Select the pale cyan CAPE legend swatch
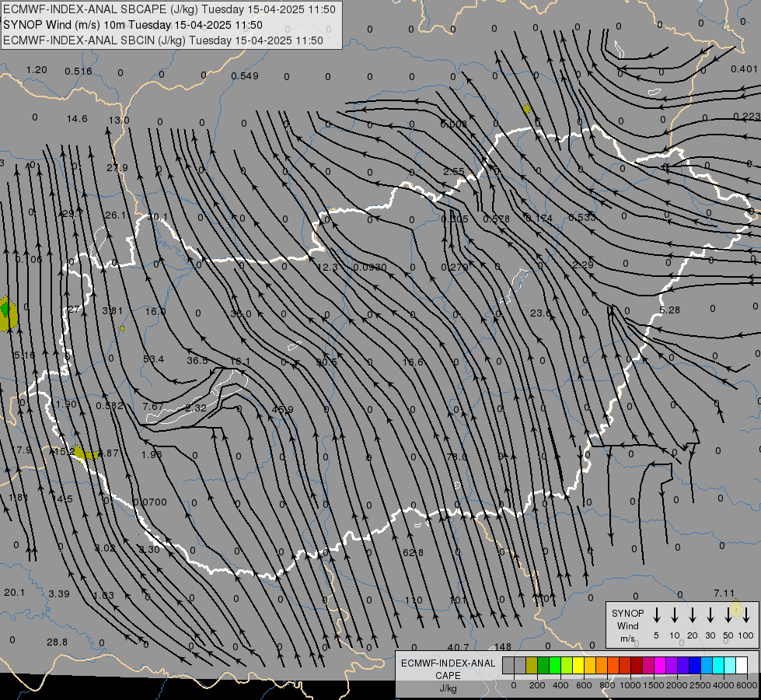Image resolution: width=761 pixels, height=700 pixels. point(729,666)
